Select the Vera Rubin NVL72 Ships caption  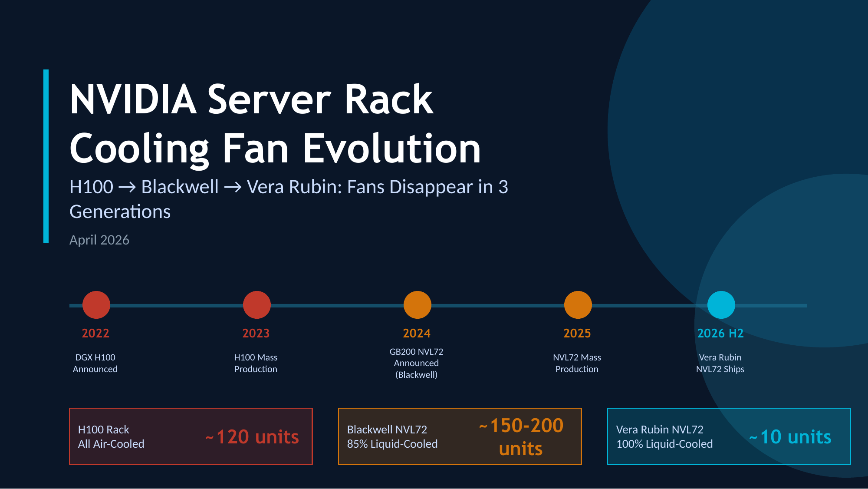(x=720, y=363)
